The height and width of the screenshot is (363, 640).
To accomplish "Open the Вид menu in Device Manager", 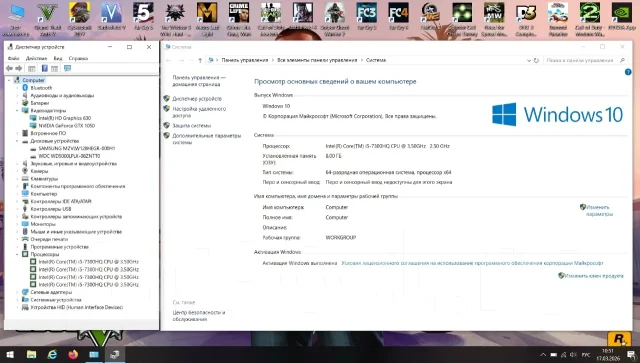I will 58,58.
